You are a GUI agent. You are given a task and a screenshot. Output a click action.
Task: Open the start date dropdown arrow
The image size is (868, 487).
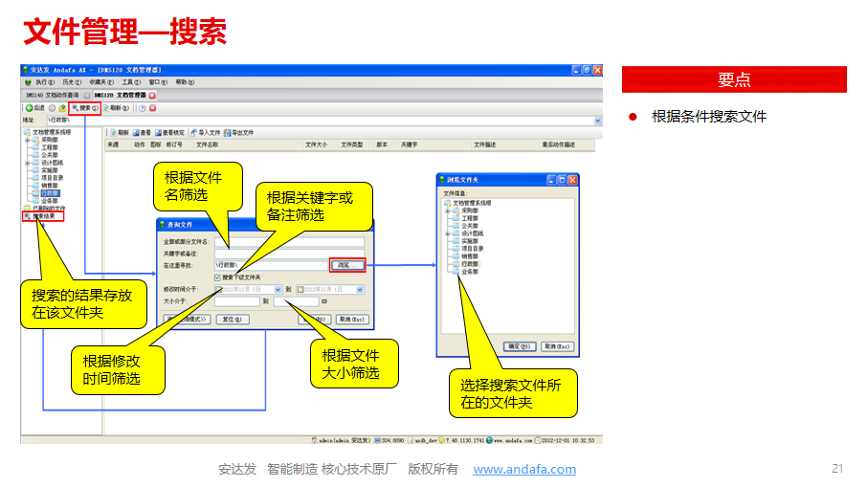click(x=278, y=288)
